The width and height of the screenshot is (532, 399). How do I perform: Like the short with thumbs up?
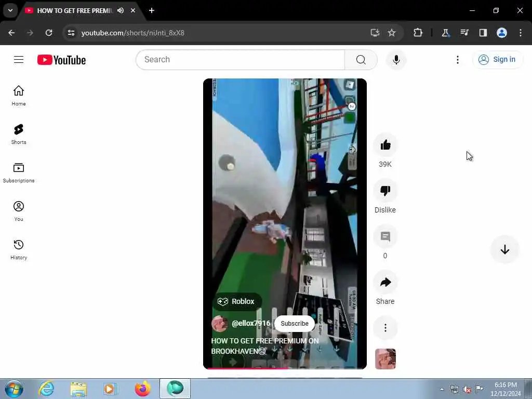385,145
